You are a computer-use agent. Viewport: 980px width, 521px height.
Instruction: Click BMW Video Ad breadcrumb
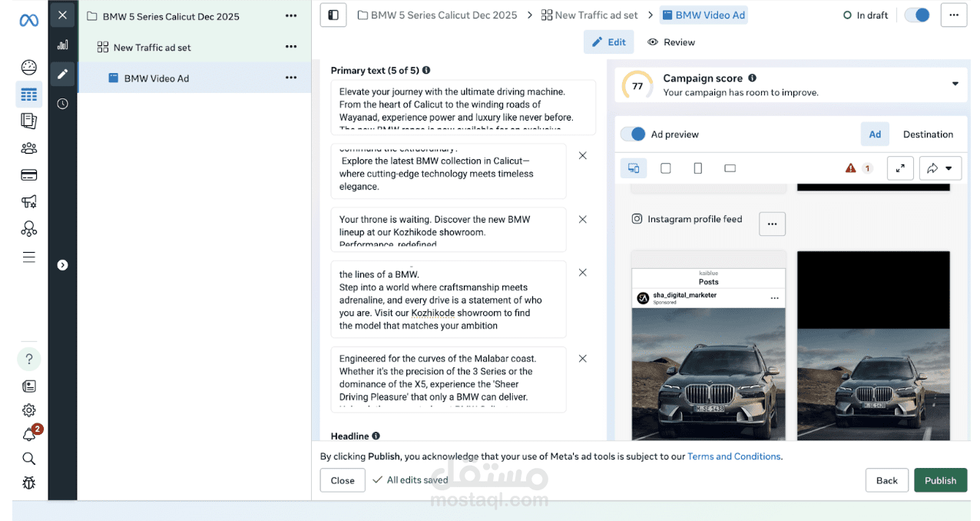click(x=703, y=15)
